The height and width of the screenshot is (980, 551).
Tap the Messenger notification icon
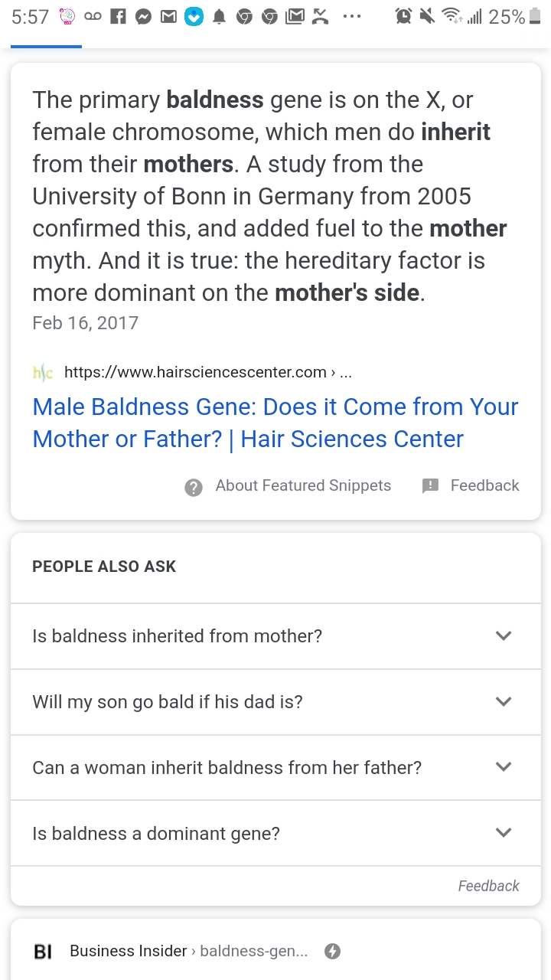143,17
